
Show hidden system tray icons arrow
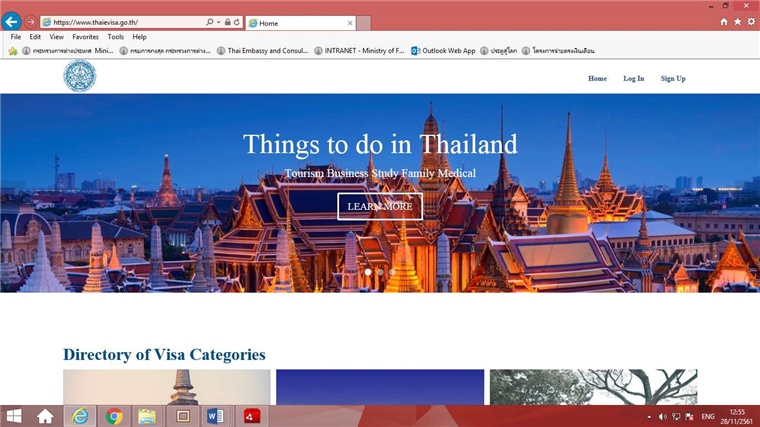[649, 416]
